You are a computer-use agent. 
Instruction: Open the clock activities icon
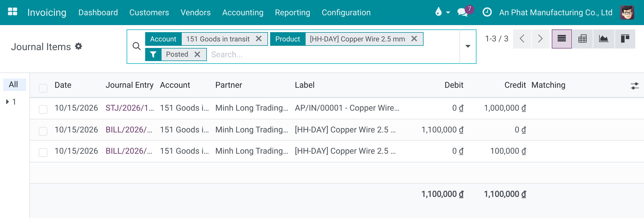pyautogui.click(x=487, y=12)
